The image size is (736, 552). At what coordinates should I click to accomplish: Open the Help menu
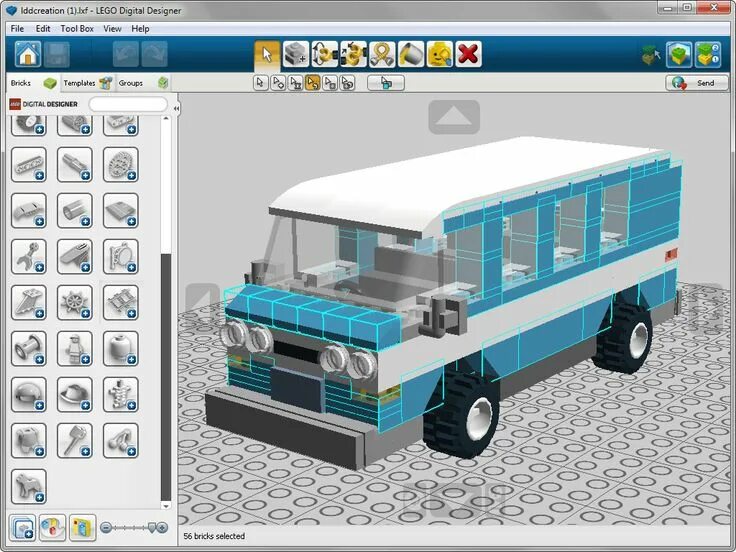pyautogui.click(x=140, y=29)
